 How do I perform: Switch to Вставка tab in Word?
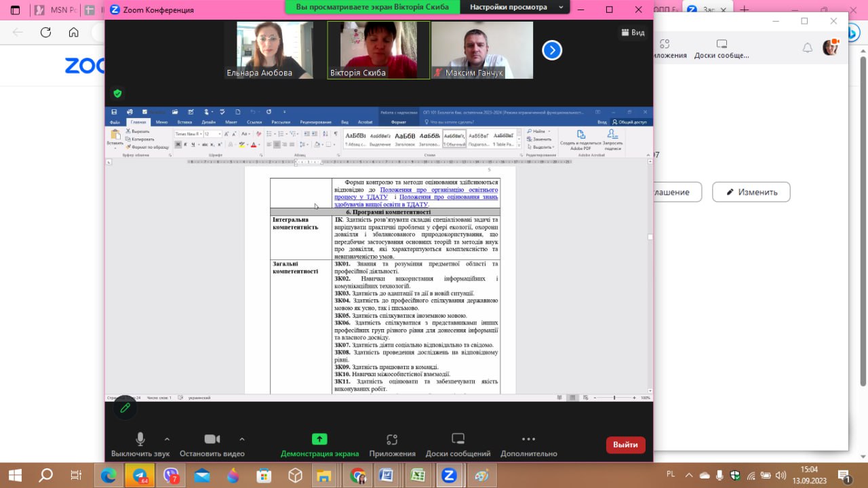(x=184, y=122)
